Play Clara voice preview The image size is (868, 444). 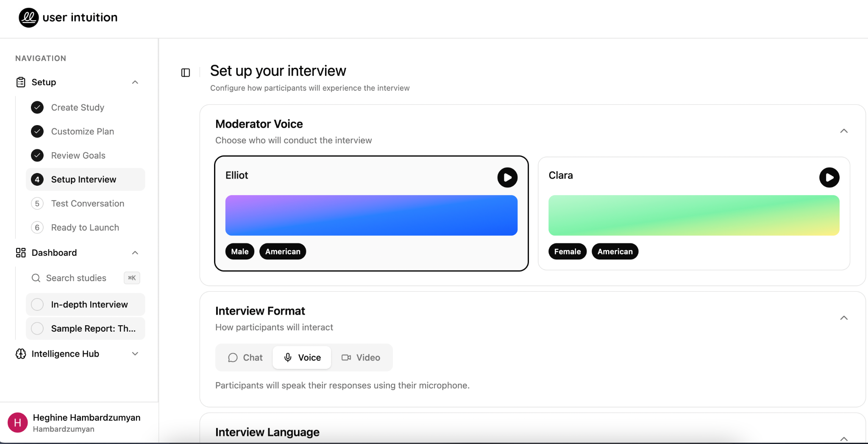coord(829,177)
